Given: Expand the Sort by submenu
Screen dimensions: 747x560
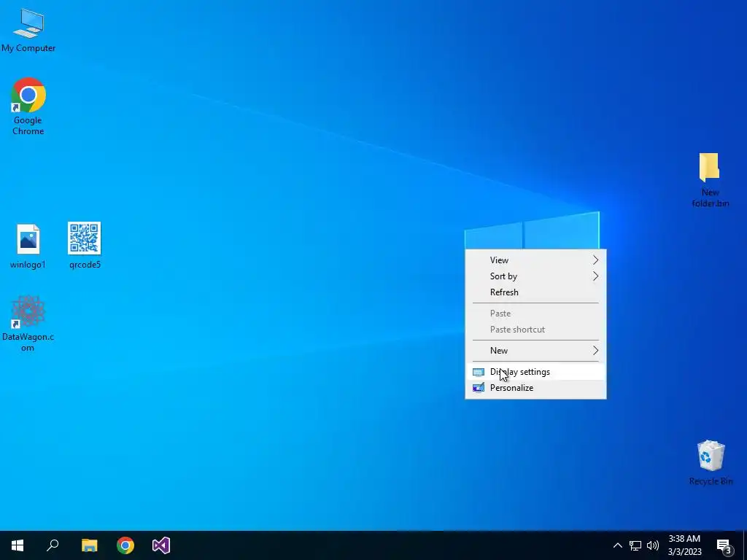Looking at the screenshot, I should [535, 276].
